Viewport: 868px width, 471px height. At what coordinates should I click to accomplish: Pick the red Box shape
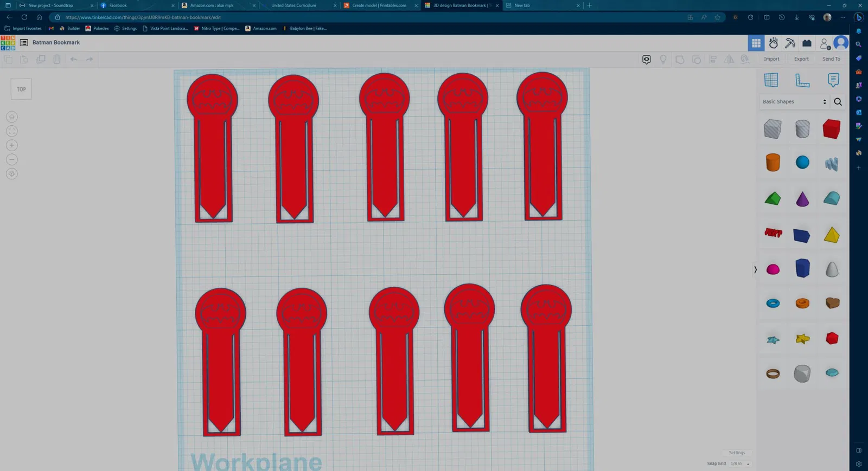[832, 129]
